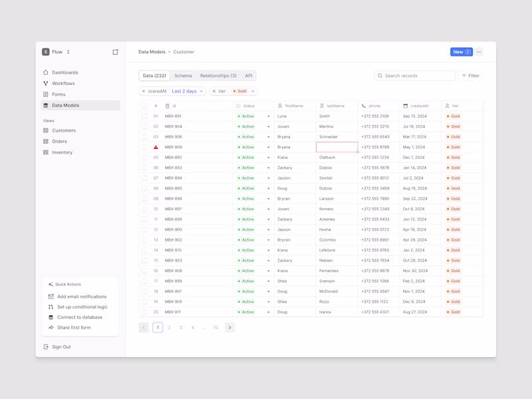Click the firstName column person icon
This screenshot has height=399, width=532.
point(280,106)
